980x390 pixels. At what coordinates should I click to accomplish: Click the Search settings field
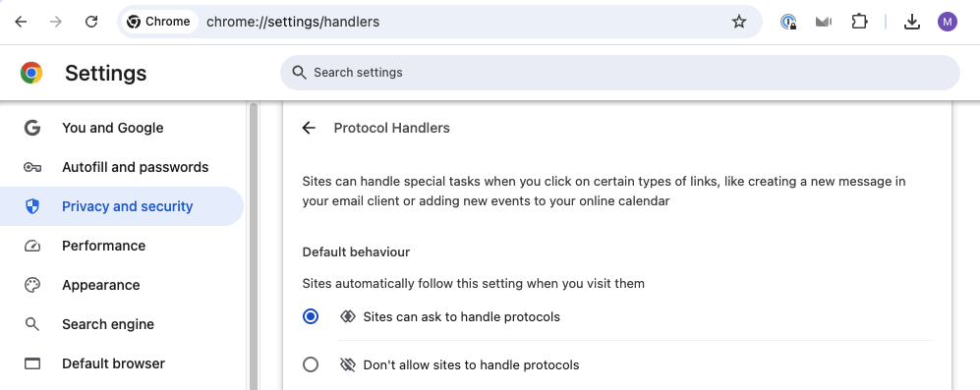620,73
